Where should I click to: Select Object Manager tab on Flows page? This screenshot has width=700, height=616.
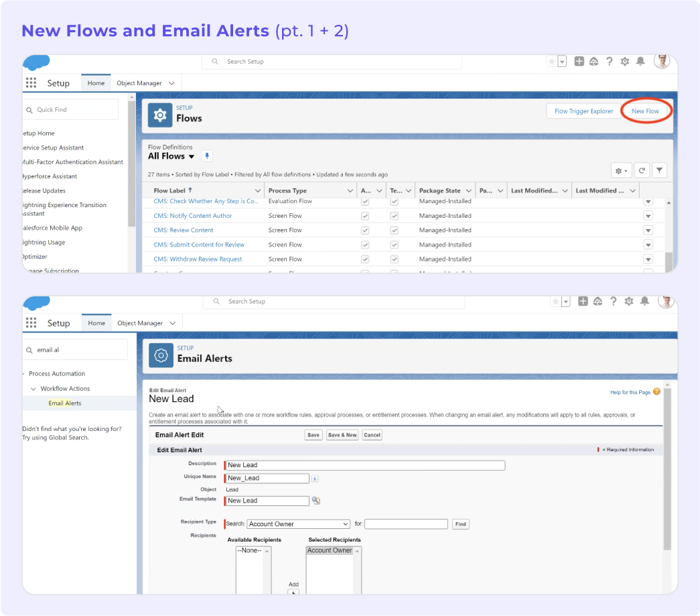click(139, 83)
